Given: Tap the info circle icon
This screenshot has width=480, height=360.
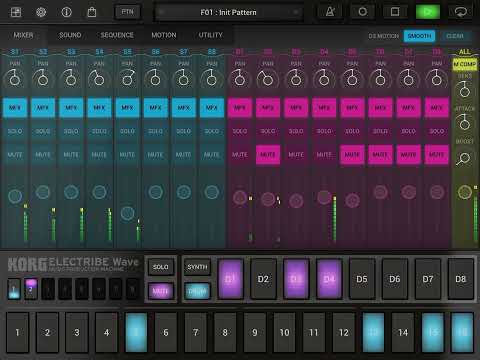Looking at the screenshot, I should pyautogui.click(x=66, y=12).
